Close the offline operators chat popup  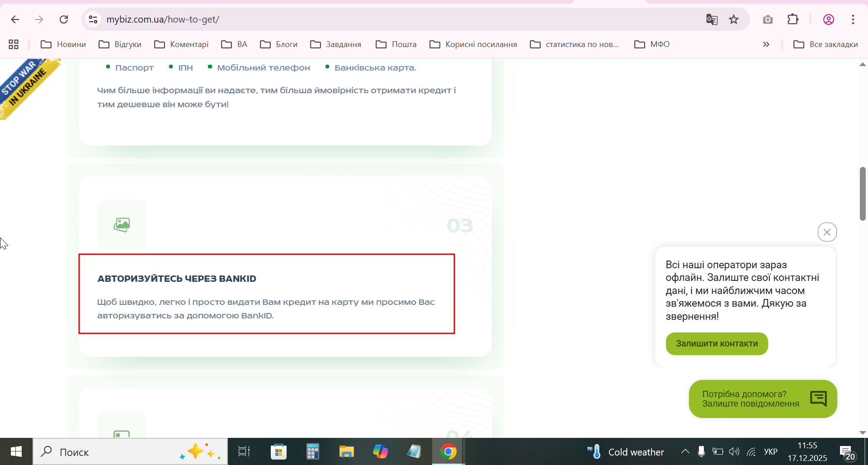point(827,232)
